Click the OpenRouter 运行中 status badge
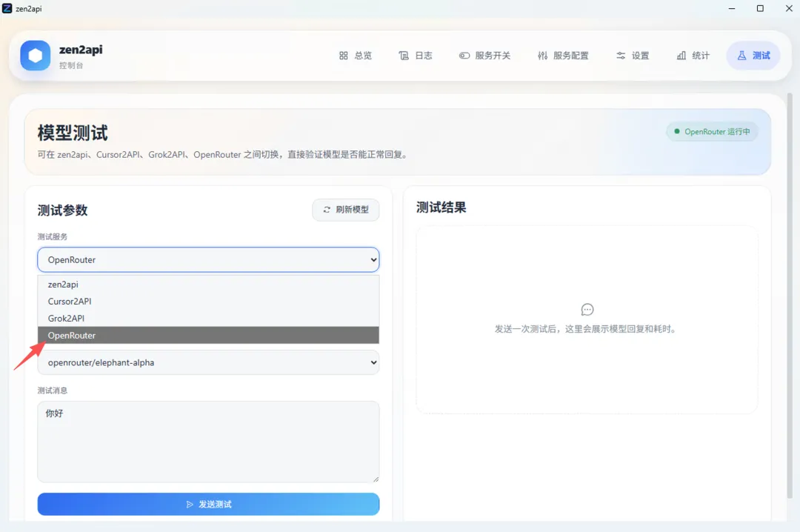Viewport: 800px width, 532px height. tap(712, 132)
